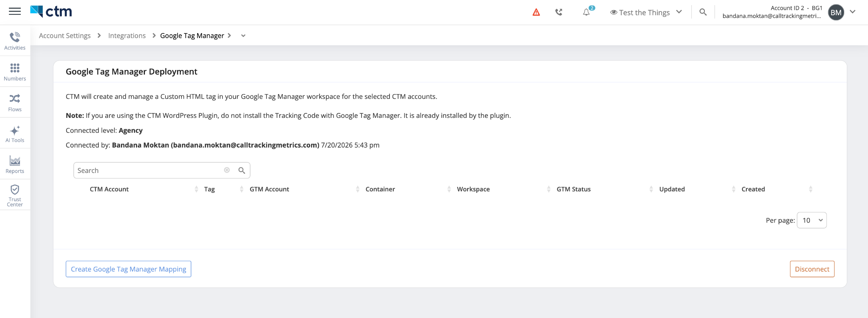This screenshot has width=868, height=318.
Task: Click the Connected level: Agency text
Action: pos(104,130)
